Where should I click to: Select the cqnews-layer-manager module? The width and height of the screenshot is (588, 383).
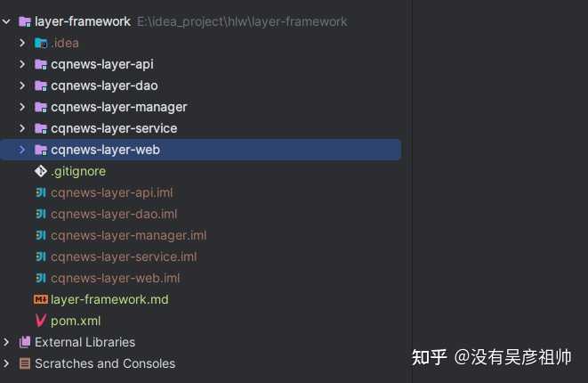click(118, 108)
